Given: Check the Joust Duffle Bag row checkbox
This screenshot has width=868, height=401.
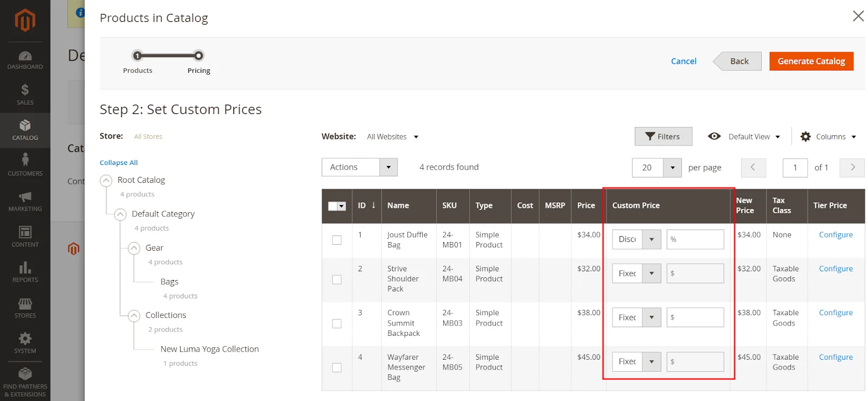Looking at the screenshot, I should 337,240.
